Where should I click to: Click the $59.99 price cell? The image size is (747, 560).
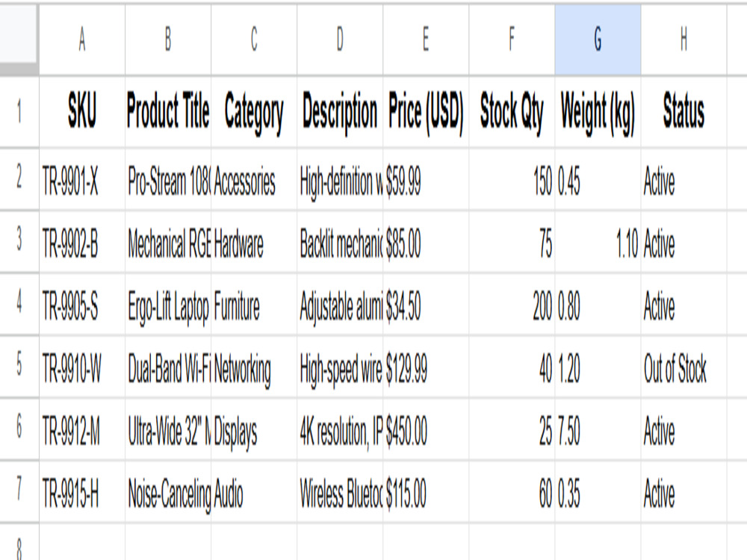coord(426,179)
